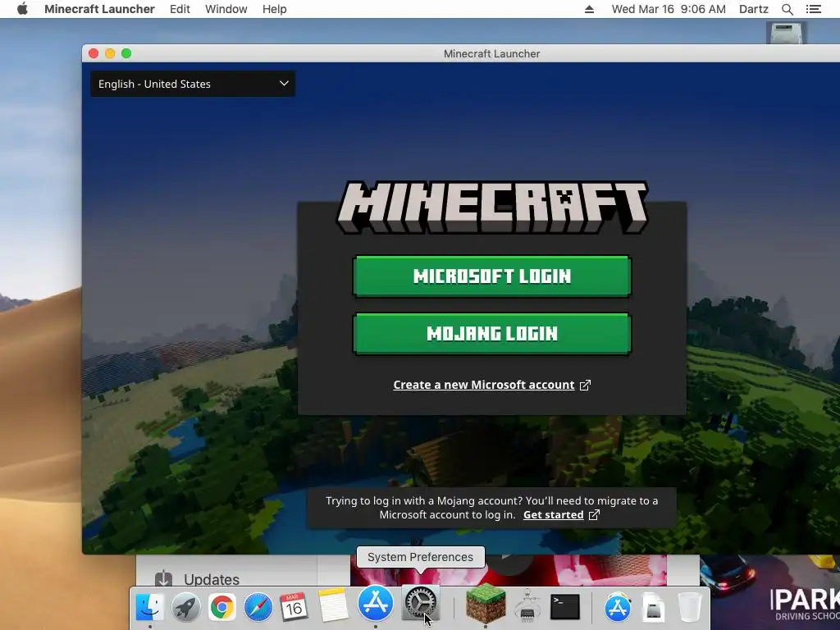The width and height of the screenshot is (840, 630).
Task: Click the green zoom window button
Action: pyautogui.click(x=126, y=53)
